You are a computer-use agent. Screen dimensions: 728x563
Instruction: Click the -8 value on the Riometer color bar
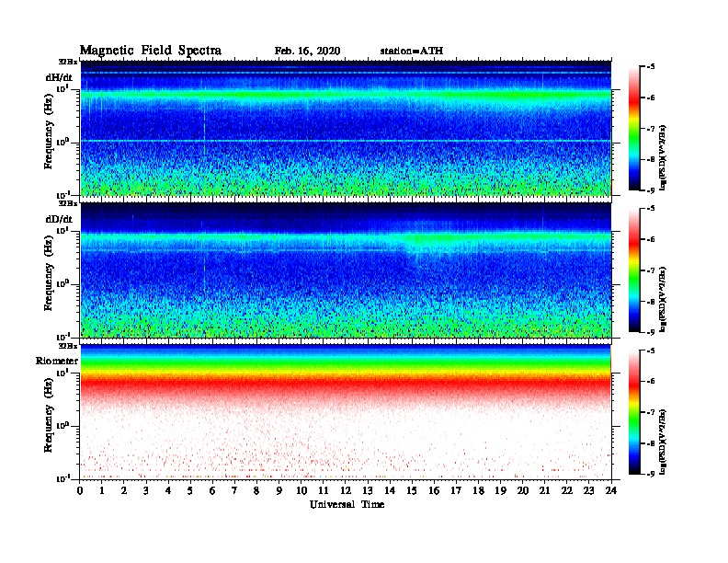click(651, 443)
